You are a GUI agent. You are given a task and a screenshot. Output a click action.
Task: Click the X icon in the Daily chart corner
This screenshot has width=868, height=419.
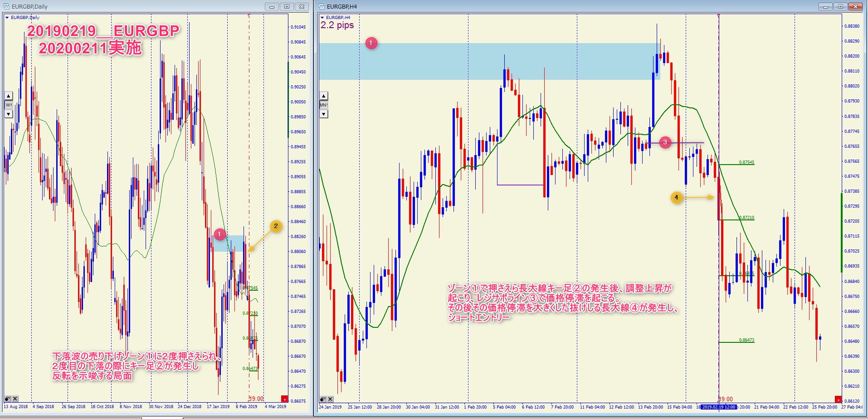point(15,399)
